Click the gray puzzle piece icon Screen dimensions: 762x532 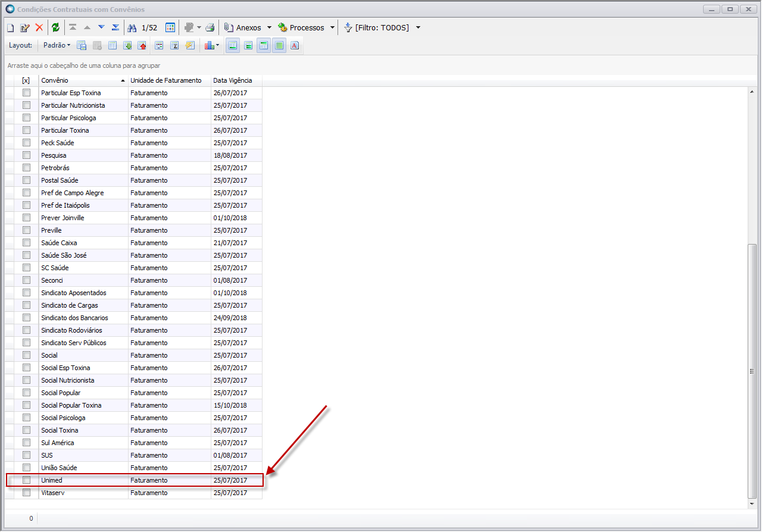point(189,27)
